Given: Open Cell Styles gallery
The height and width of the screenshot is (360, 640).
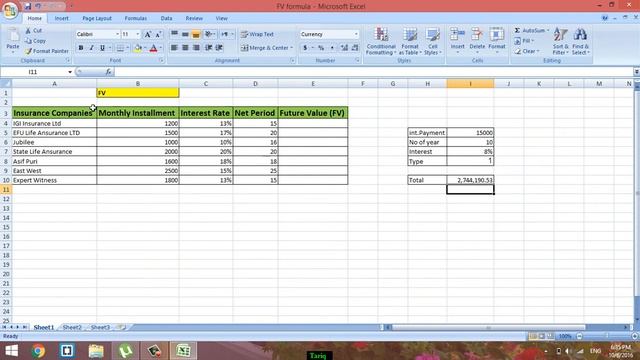Looking at the screenshot, I should click(432, 41).
